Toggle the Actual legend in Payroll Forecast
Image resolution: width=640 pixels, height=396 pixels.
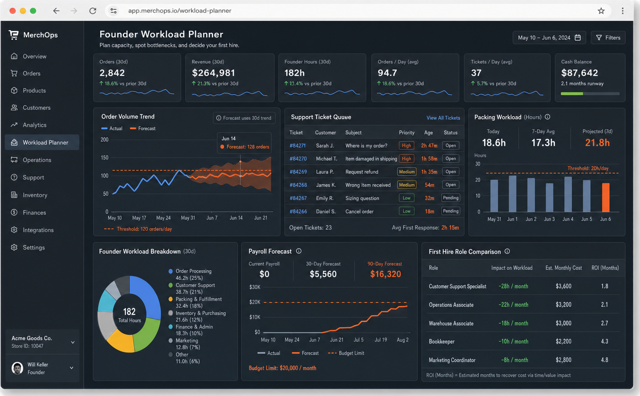coord(269,353)
